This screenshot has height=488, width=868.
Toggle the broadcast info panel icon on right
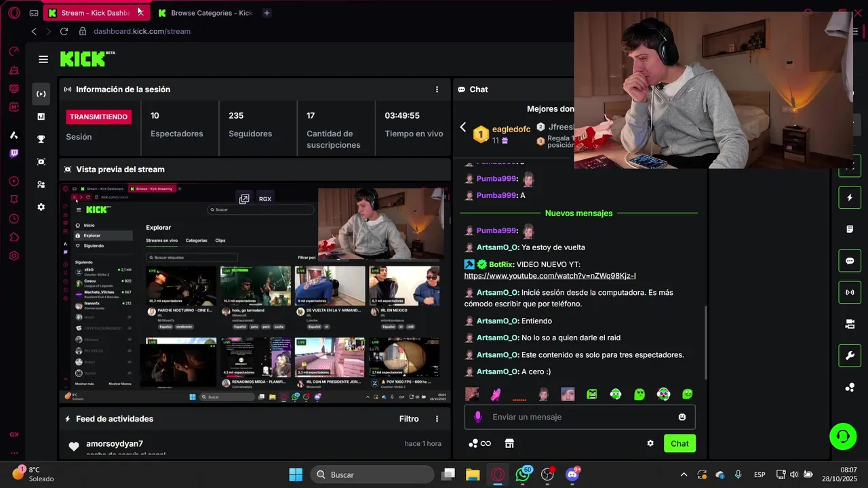coord(850,293)
